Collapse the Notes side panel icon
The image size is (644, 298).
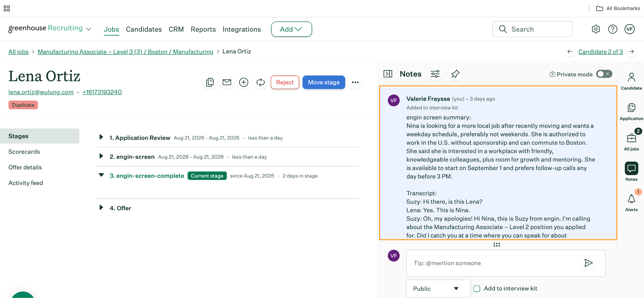(388, 74)
